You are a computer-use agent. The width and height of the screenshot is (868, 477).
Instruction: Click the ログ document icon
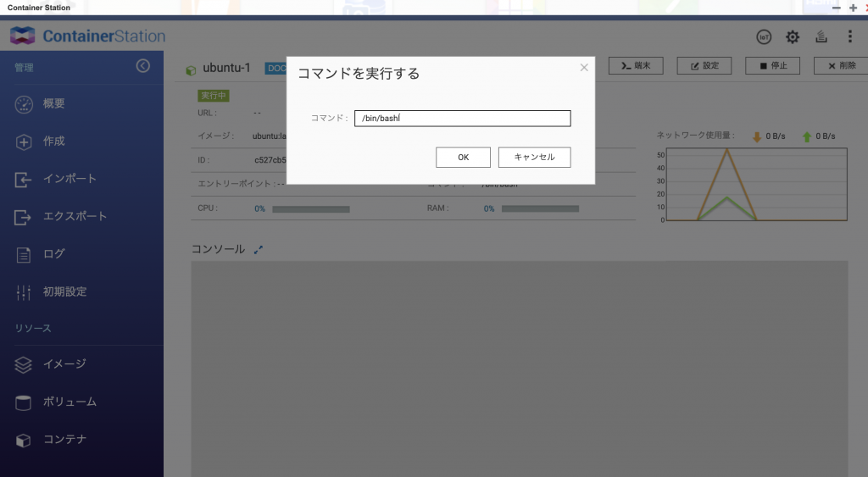23,255
